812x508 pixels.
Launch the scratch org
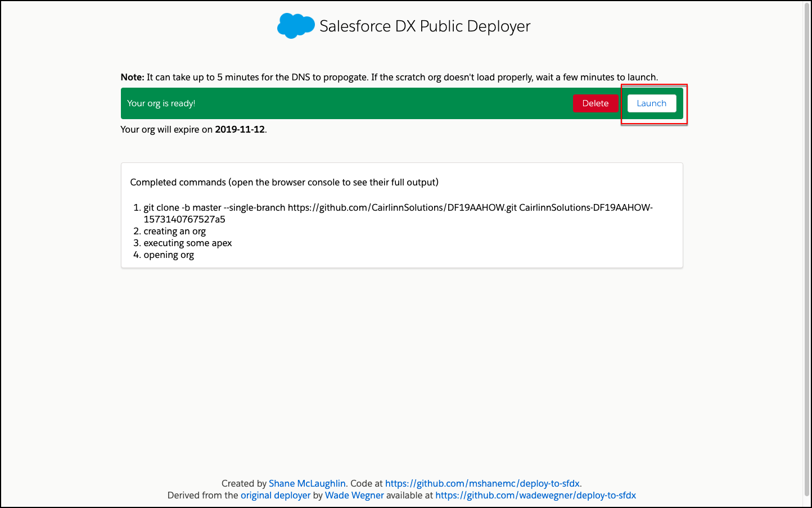(x=652, y=103)
